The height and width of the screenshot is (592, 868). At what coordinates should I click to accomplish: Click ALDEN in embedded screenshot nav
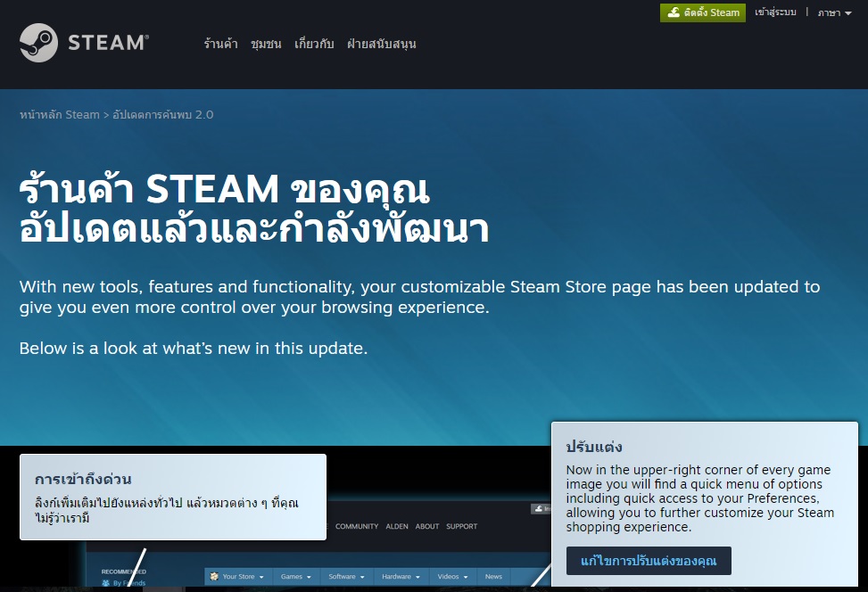coord(397,526)
